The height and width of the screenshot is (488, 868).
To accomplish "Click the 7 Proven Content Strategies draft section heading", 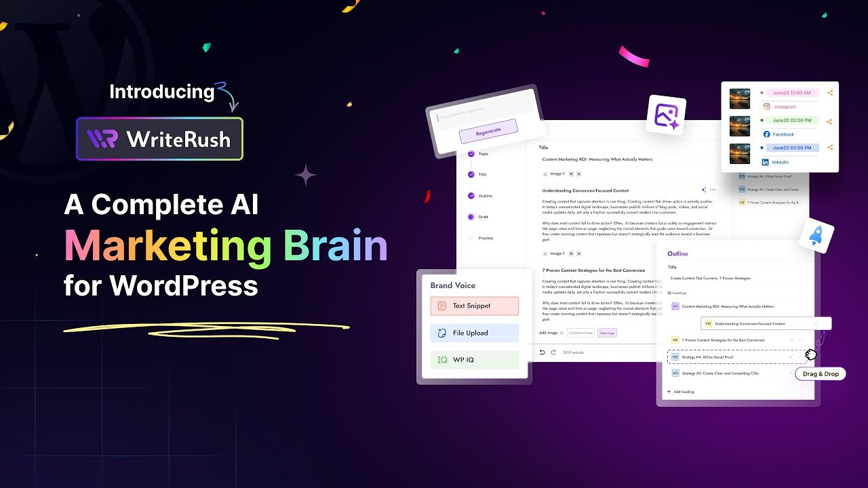I will coord(593,270).
